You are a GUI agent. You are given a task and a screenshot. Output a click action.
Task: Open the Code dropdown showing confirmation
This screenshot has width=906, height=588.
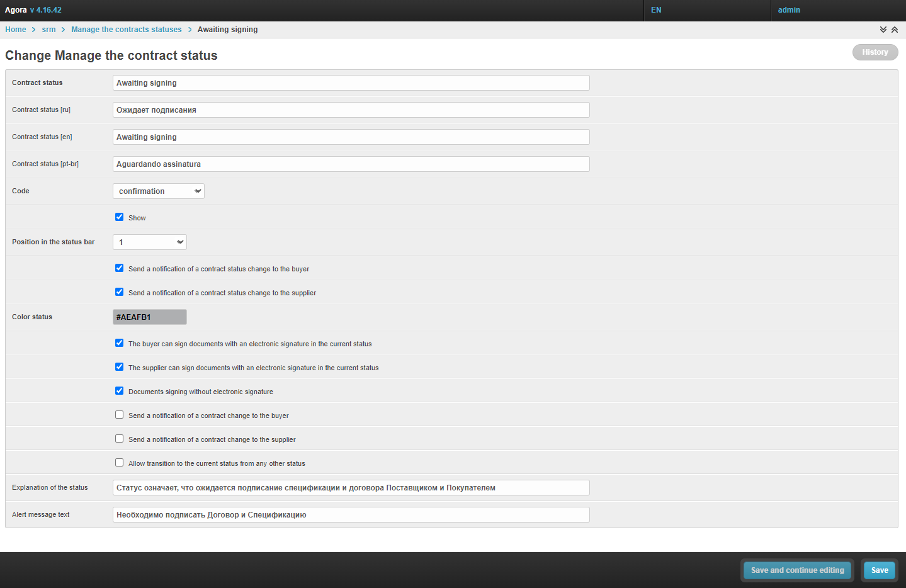[x=159, y=191]
